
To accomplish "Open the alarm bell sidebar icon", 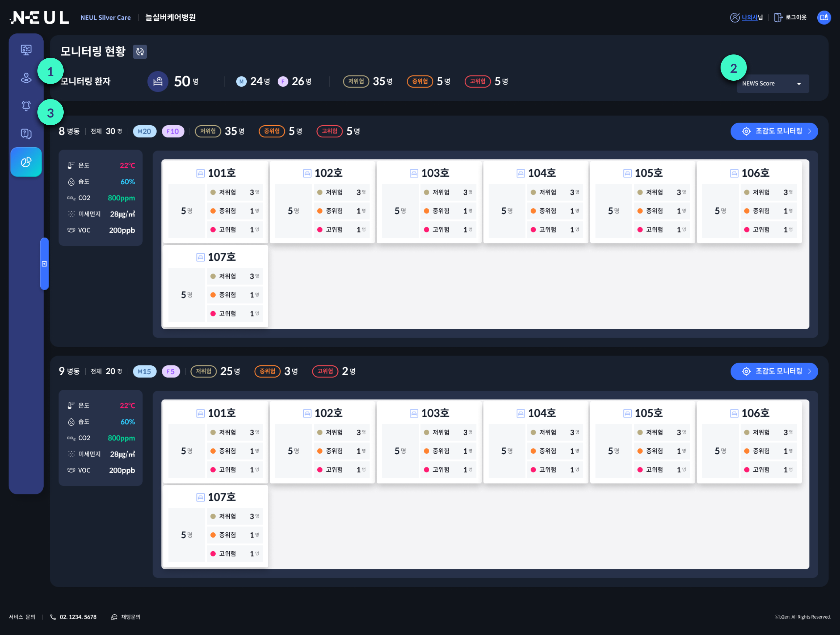I will (26, 106).
